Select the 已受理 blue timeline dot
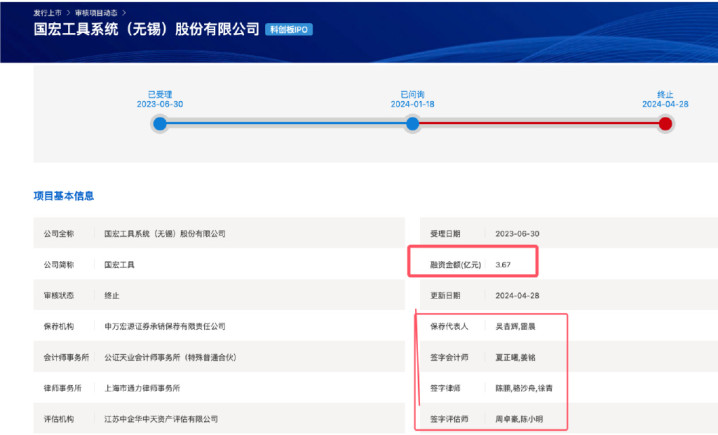This screenshot has height=435, width=718. [160, 124]
